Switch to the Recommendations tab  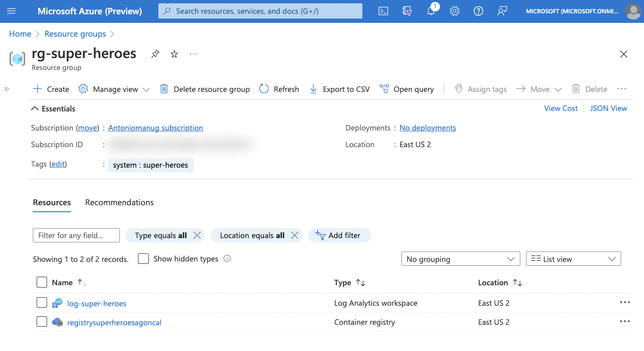(119, 202)
